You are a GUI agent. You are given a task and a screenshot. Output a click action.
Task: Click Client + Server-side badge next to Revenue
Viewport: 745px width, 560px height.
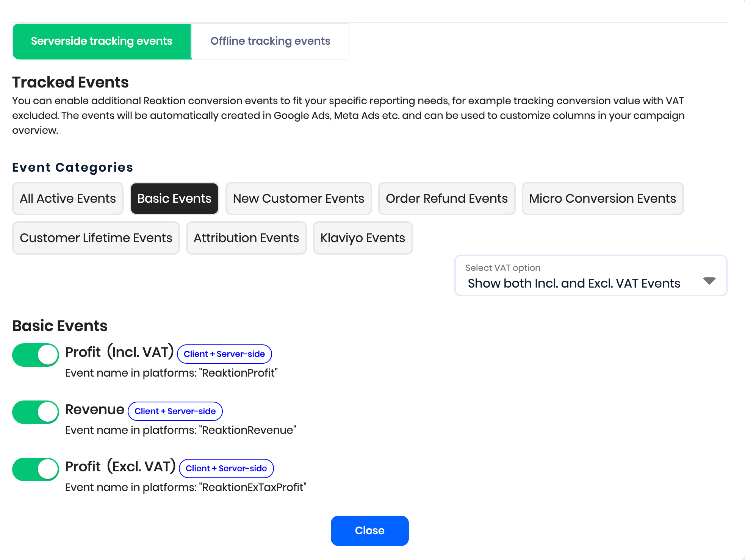coord(175,411)
